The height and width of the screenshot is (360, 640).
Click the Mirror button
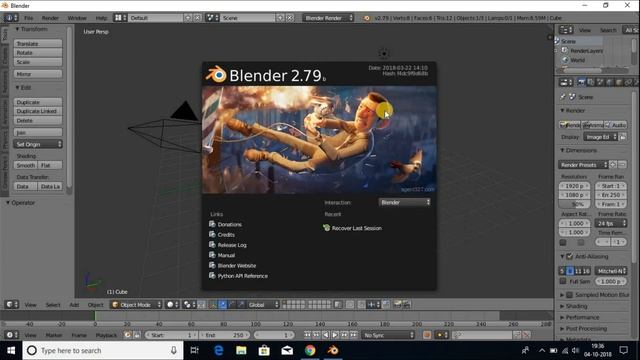tap(38, 74)
